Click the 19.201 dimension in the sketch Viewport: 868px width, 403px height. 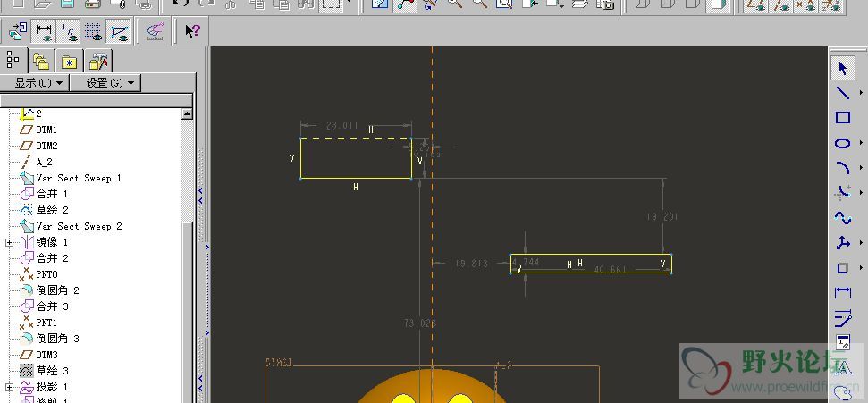click(662, 217)
